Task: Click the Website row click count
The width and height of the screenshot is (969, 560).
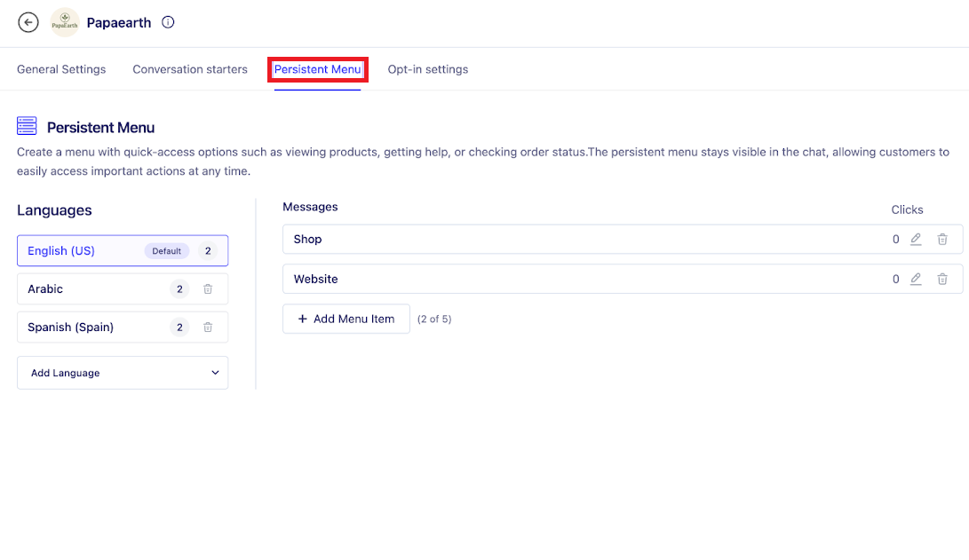Action: pos(895,279)
